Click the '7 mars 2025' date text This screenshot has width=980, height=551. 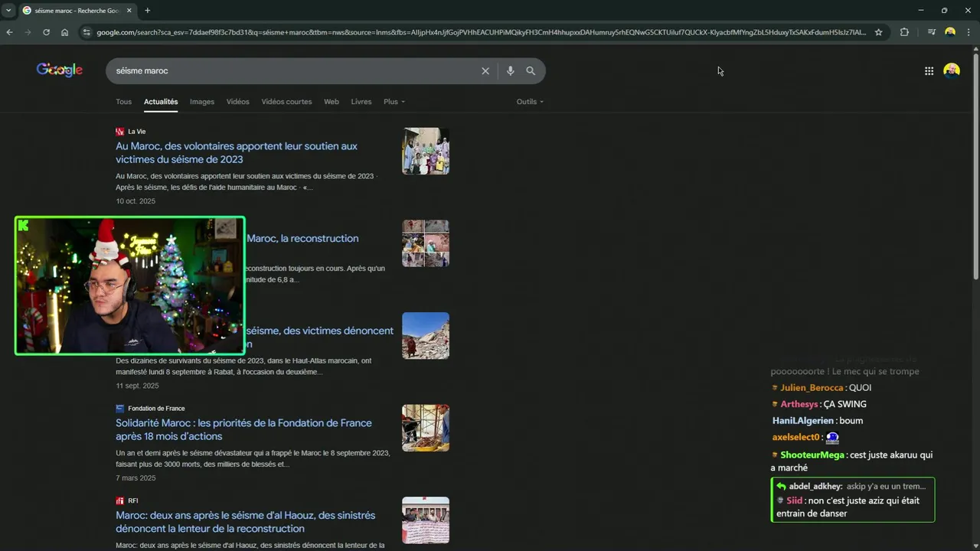click(136, 478)
